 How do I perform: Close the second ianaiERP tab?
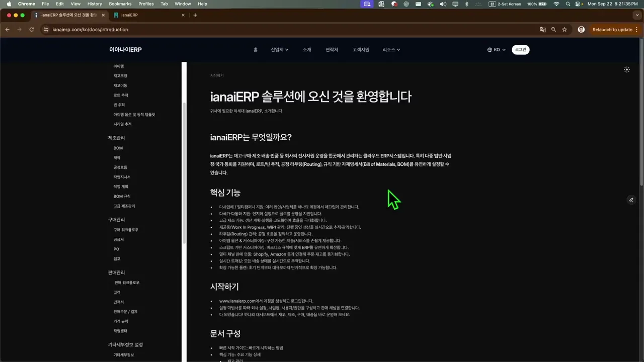(183, 15)
